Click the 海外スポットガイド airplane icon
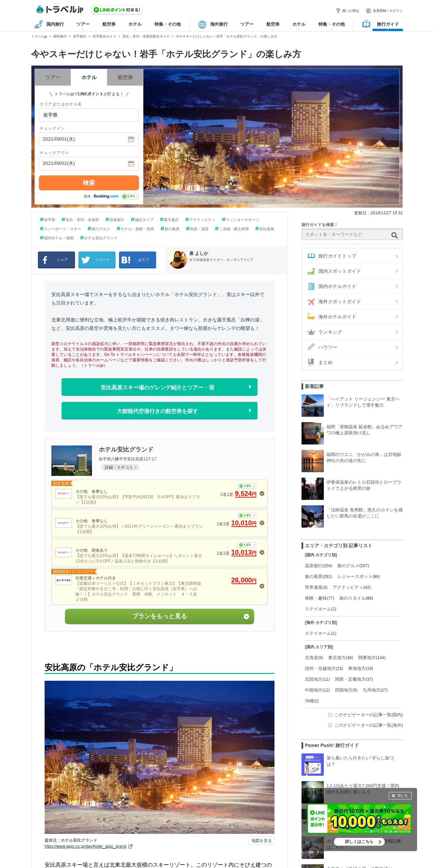Image resolution: width=434 pixels, height=868 pixels. point(311,302)
